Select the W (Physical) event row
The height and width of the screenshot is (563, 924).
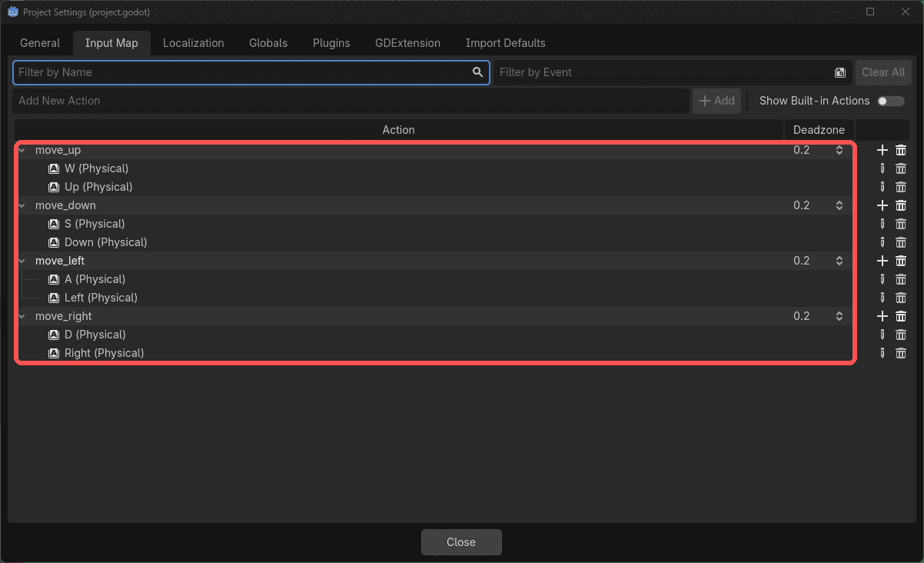[434, 168]
